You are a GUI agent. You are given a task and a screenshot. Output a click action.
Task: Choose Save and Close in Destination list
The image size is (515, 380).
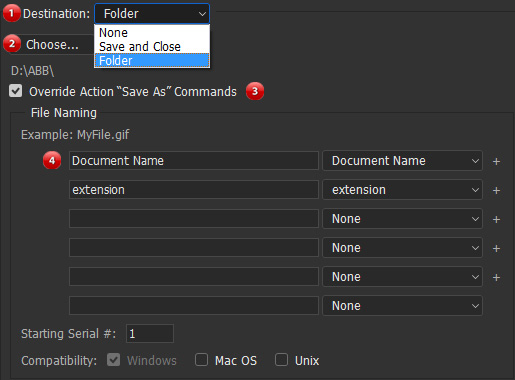coord(152,47)
